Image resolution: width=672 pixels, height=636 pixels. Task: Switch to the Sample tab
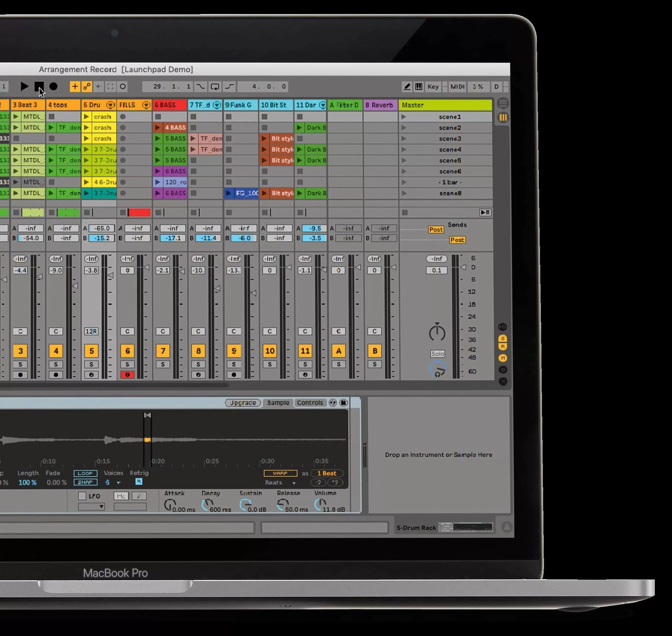point(278,403)
